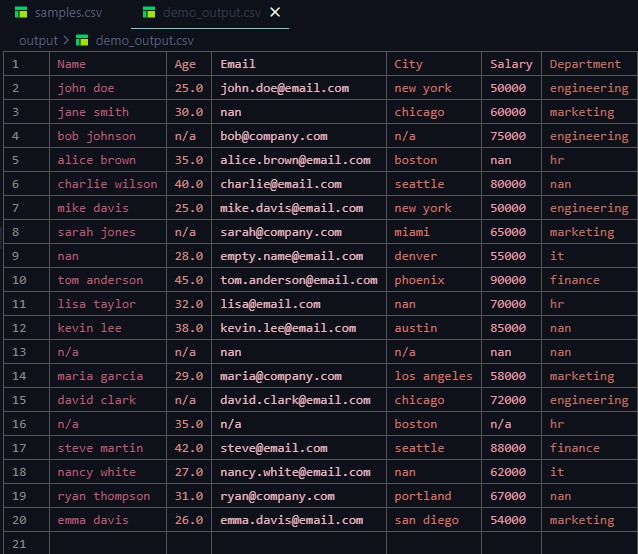Click the ryan thompson name cell
This screenshot has height=554, width=638.
tap(104, 496)
